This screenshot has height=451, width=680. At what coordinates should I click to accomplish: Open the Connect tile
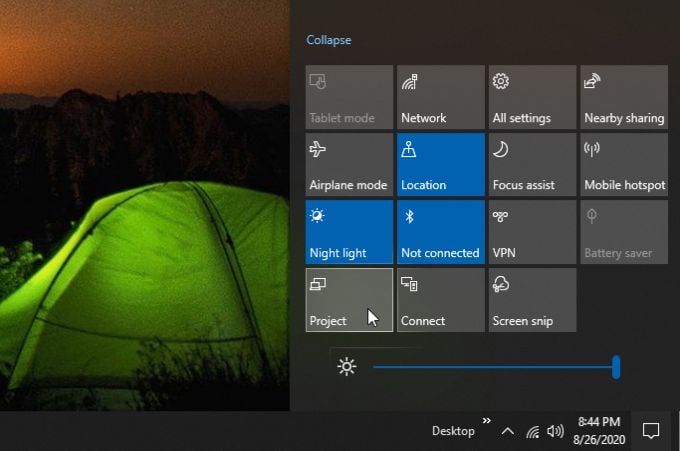(x=441, y=300)
